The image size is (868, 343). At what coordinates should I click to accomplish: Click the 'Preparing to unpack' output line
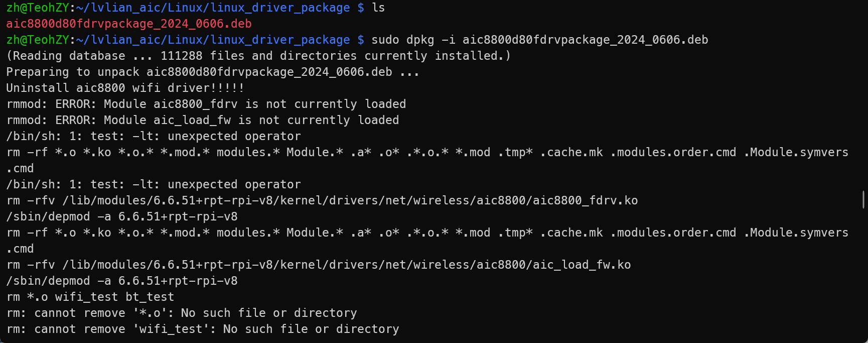213,72
